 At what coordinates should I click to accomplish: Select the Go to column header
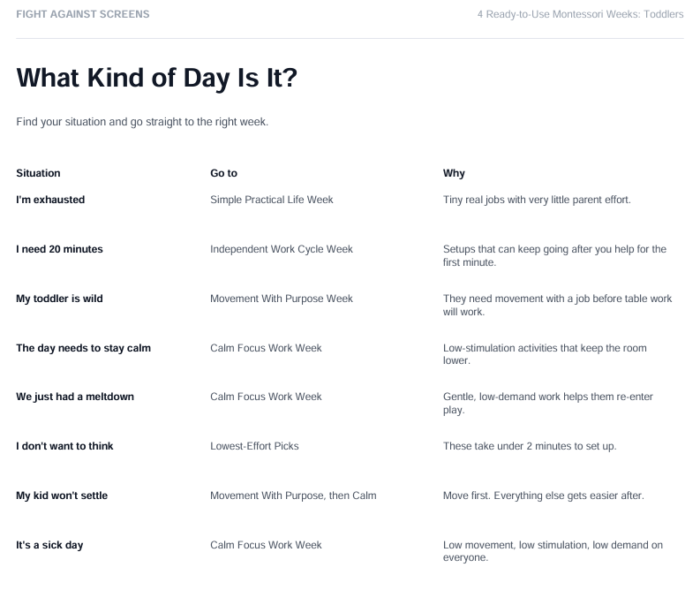click(223, 173)
